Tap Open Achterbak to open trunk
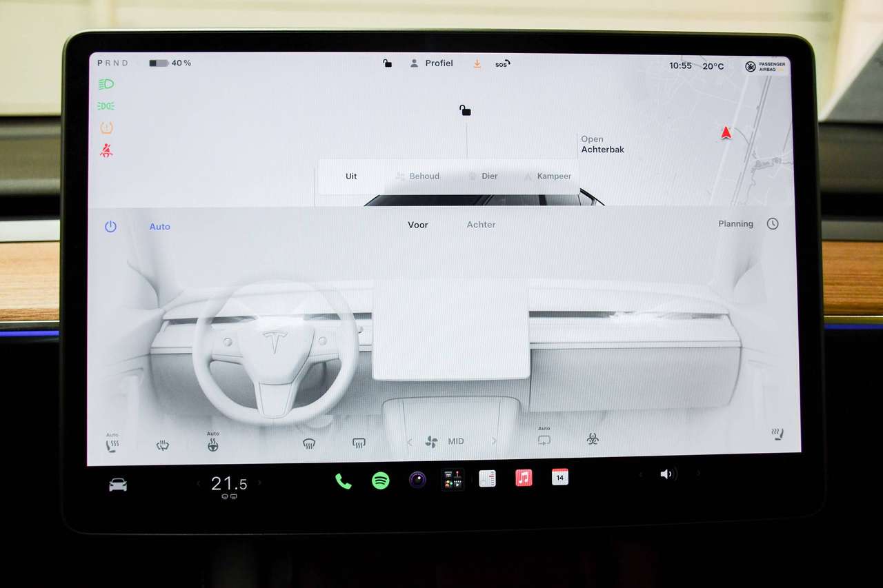 [x=602, y=144]
